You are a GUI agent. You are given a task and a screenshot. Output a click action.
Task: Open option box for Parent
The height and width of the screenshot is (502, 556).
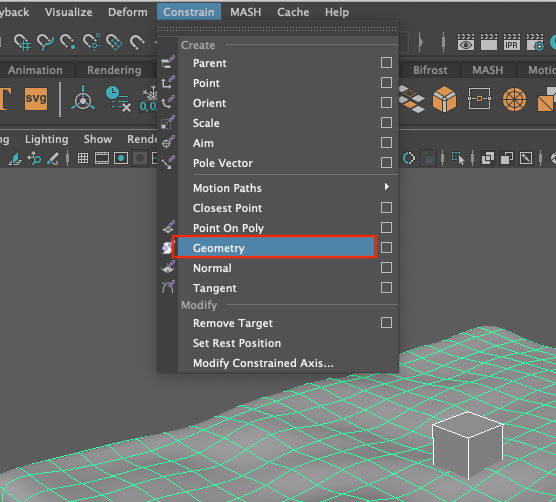[x=386, y=63]
